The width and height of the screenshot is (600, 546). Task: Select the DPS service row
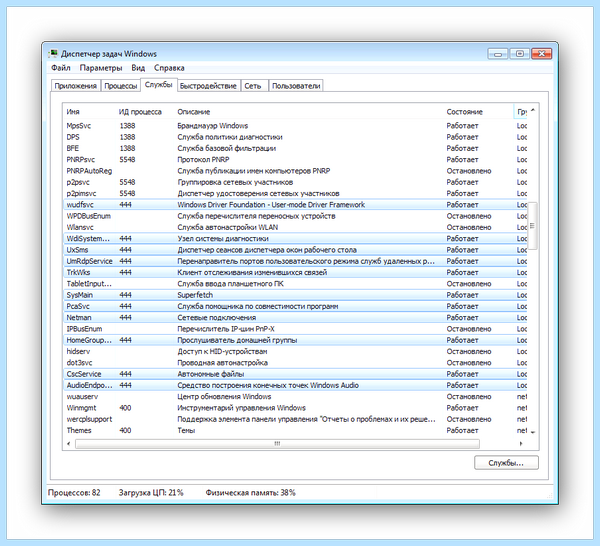[x=295, y=137]
